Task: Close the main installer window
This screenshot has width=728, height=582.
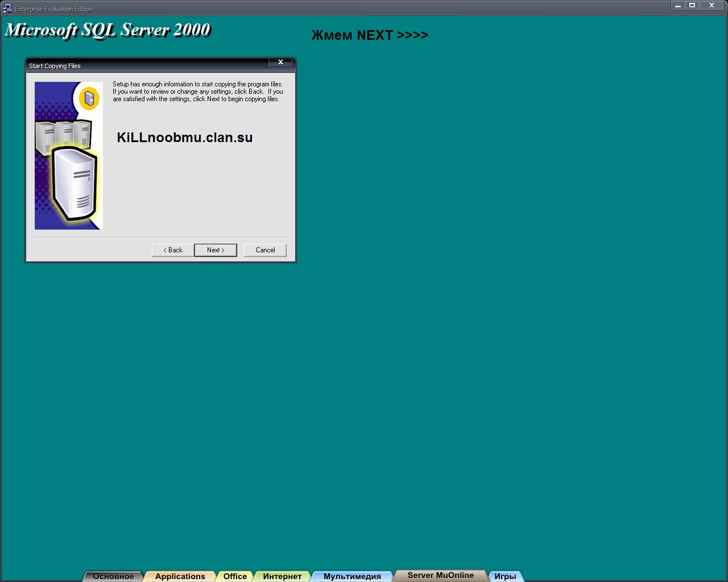Action: (712, 6)
